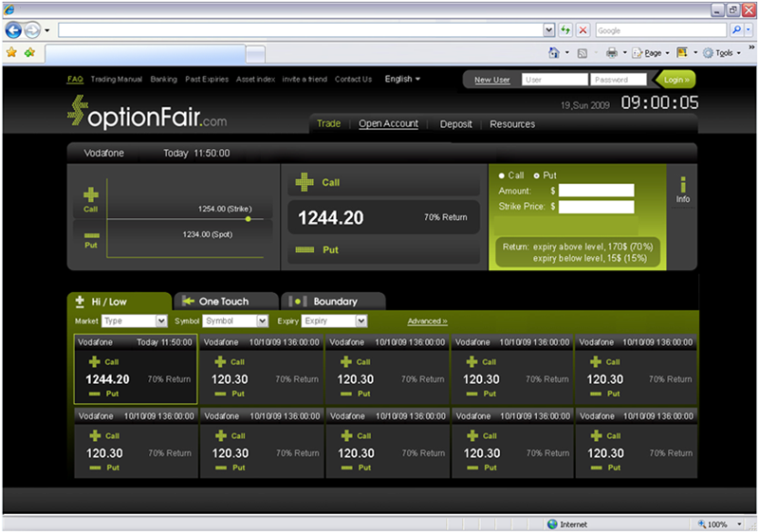Open the Open Account tab

388,124
